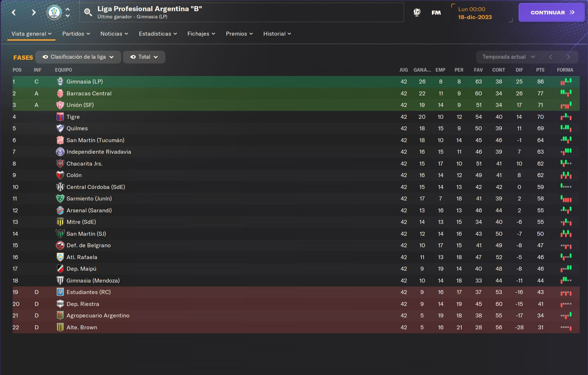
Task: Open the Fichajes menu
Action: (201, 34)
